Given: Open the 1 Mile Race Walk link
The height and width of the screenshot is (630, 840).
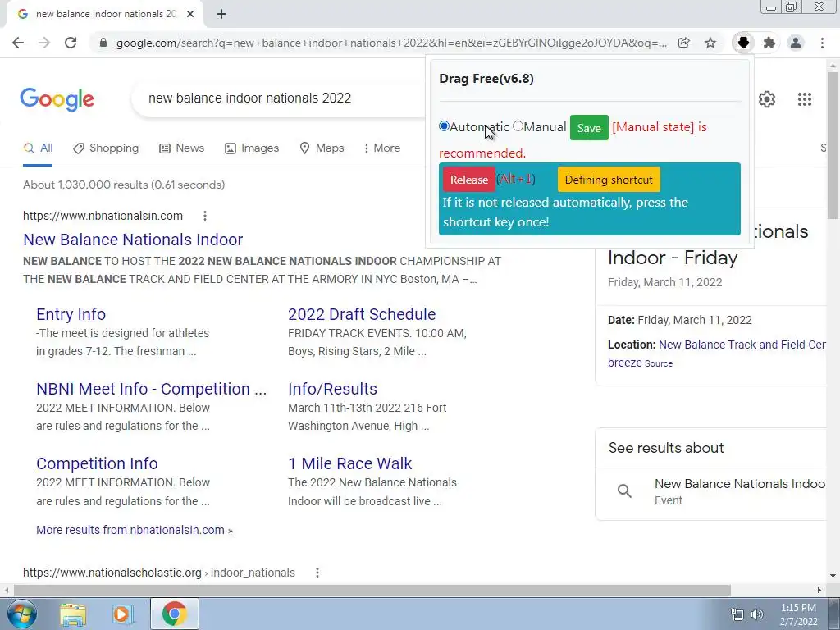Looking at the screenshot, I should click(349, 463).
